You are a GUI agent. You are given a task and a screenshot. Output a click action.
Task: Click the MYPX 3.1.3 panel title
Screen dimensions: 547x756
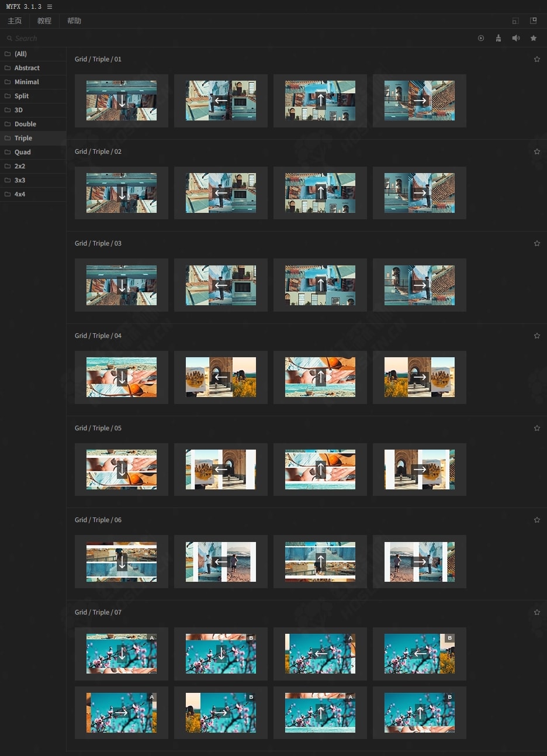coord(24,6)
